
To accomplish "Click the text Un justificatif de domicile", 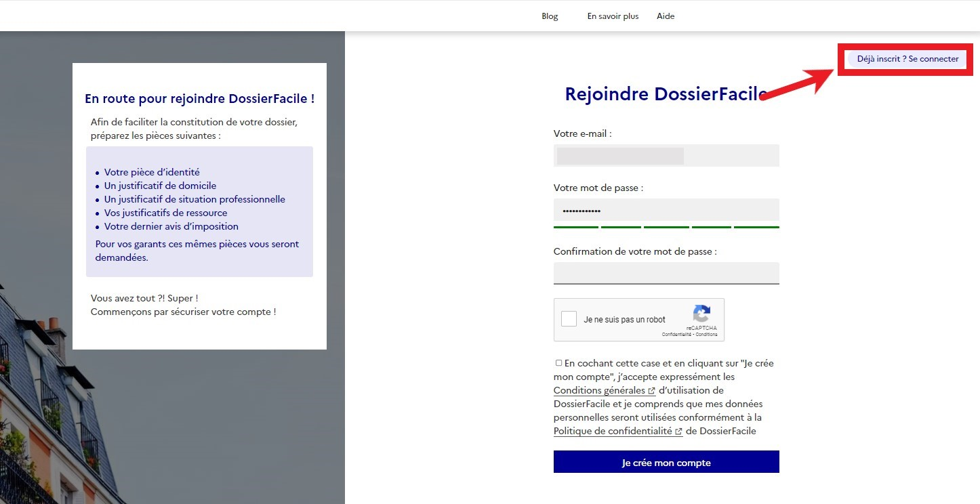I will pos(160,186).
